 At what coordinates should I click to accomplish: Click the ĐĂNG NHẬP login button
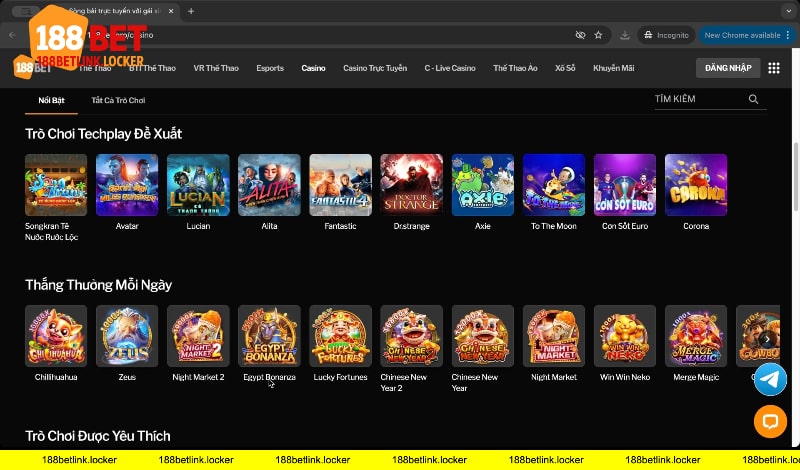(x=725, y=68)
